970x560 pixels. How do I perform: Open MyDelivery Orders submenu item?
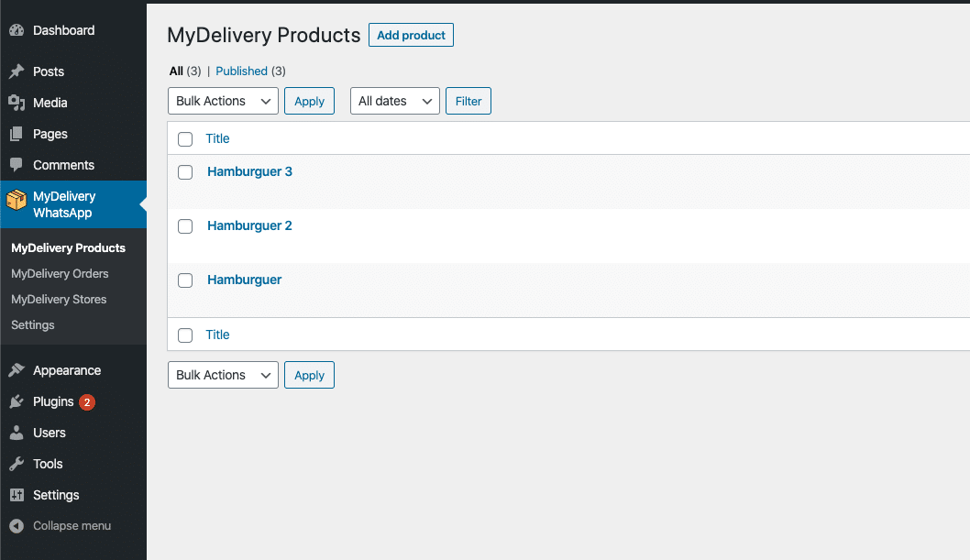pyautogui.click(x=60, y=274)
